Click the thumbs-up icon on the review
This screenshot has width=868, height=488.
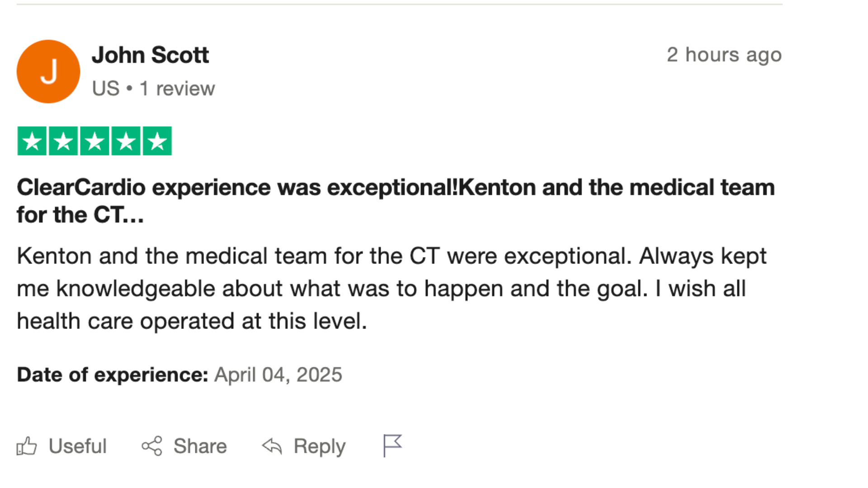(27, 446)
